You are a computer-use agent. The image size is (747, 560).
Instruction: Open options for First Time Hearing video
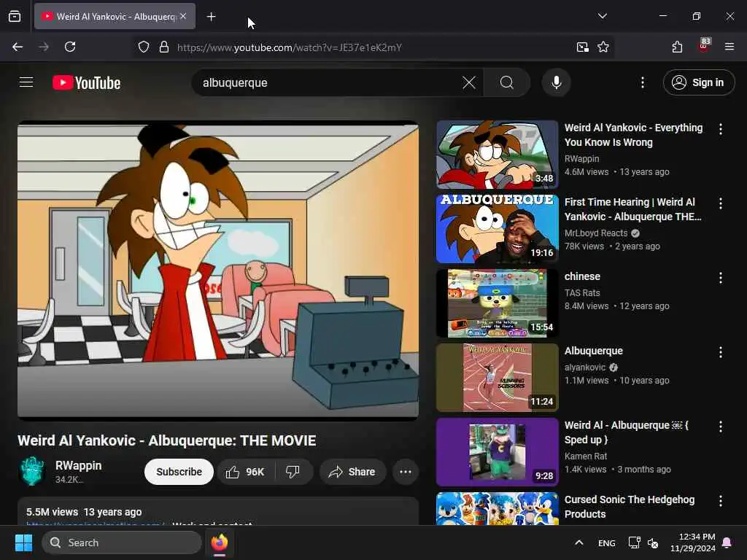point(720,203)
